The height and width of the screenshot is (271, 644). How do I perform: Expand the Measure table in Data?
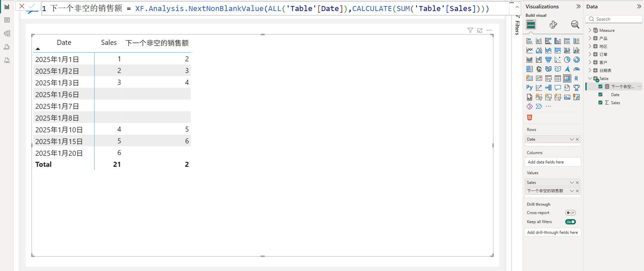(x=590, y=30)
